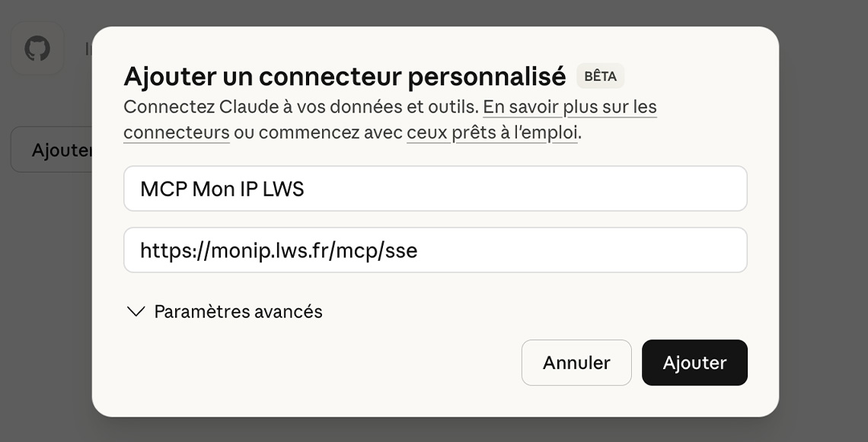Confirm connector creation via Ajouter
This screenshot has height=442, width=868.
click(x=694, y=363)
